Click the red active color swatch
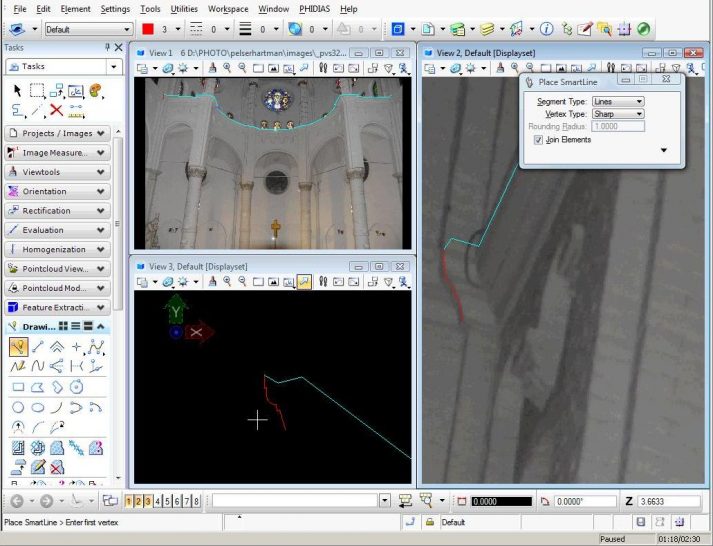The width and height of the screenshot is (713, 546). (x=148, y=29)
